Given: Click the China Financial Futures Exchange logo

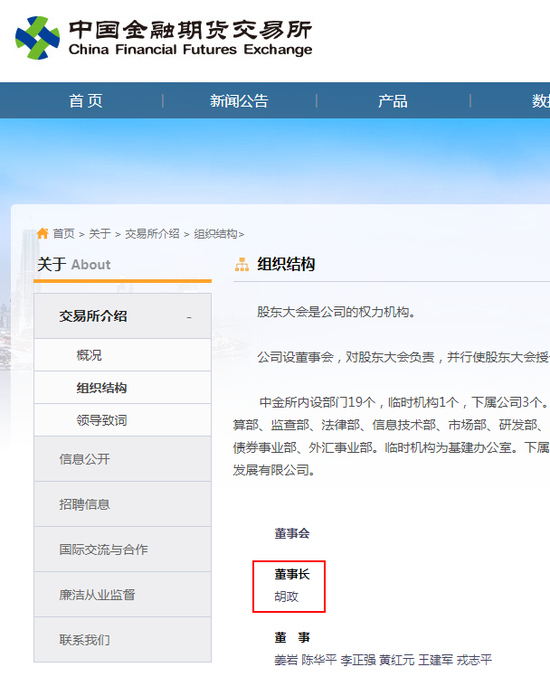Looking at the screenshot, I should coord(164,38).
